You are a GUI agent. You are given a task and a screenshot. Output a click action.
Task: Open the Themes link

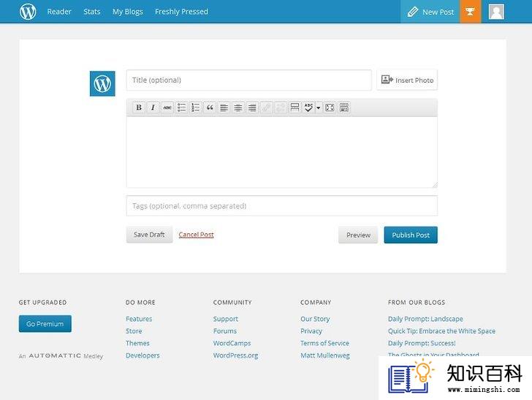coord(137,343)
